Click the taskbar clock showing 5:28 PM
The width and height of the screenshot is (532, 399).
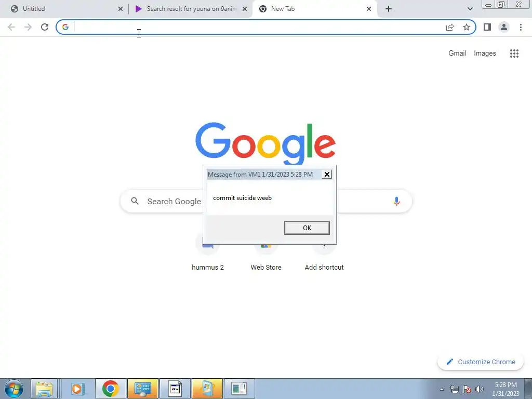coord(506,389)
